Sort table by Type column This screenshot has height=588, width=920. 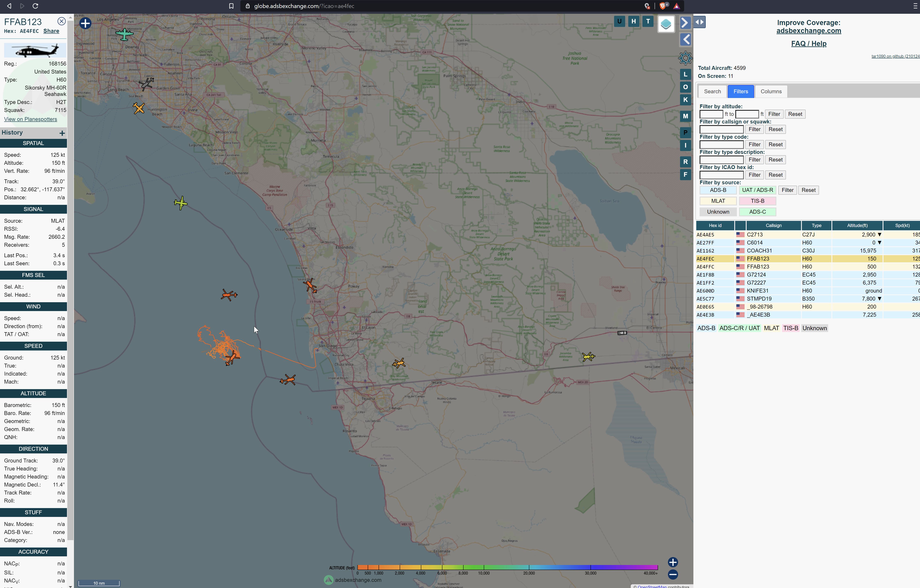point(816,225)
